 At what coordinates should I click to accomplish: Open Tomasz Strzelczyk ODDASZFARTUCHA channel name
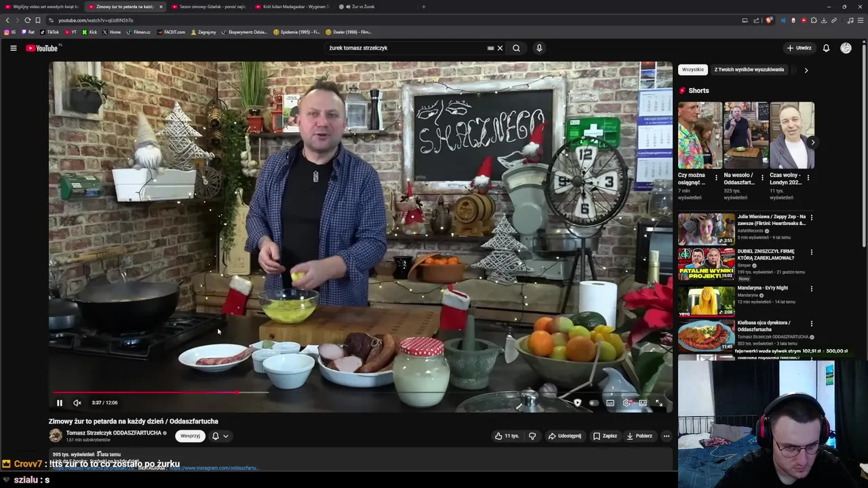(x=114, y=432)
